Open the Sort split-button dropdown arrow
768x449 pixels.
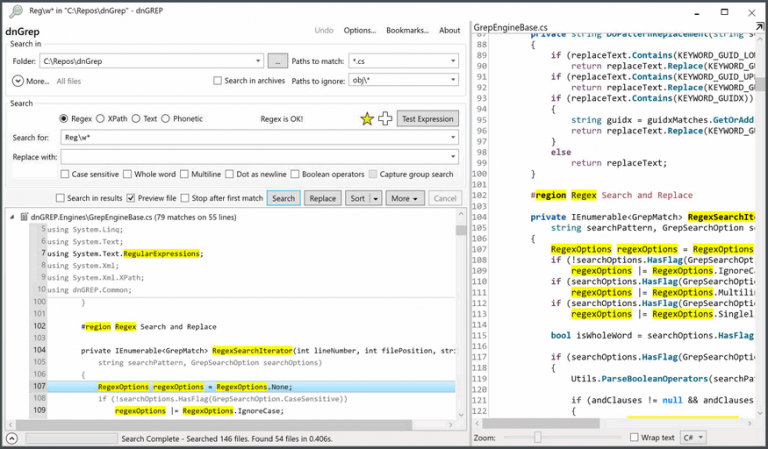pos(375,198)
